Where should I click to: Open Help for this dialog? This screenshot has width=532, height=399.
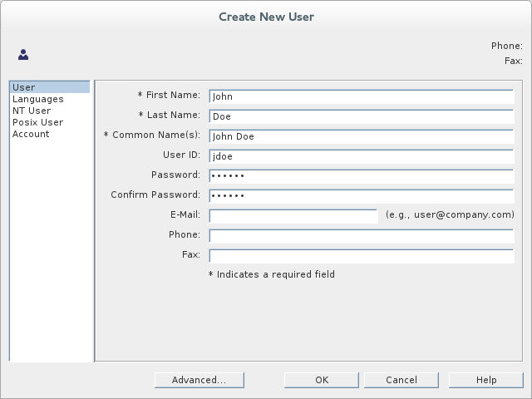click(485, 380)
